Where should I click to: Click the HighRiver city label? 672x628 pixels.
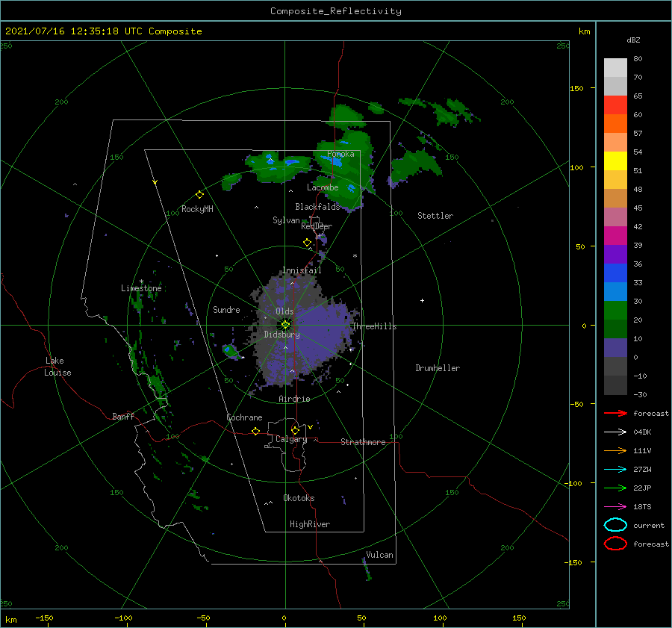[x=310, y=524]
